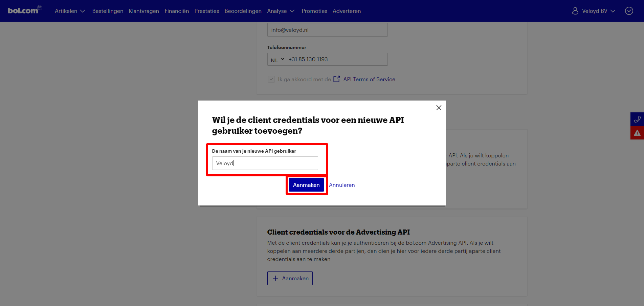Click the phone contact icon
This screenshot has height=306, width=644.
637,119
